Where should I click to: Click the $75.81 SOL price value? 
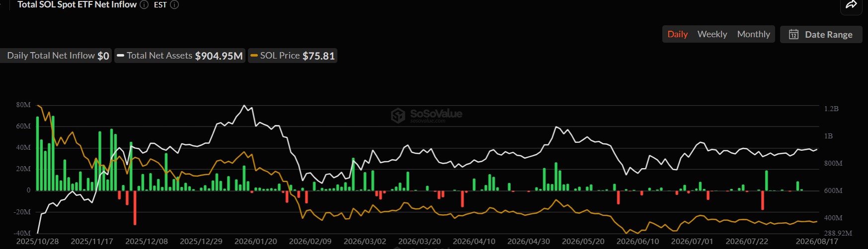point(318,56)
